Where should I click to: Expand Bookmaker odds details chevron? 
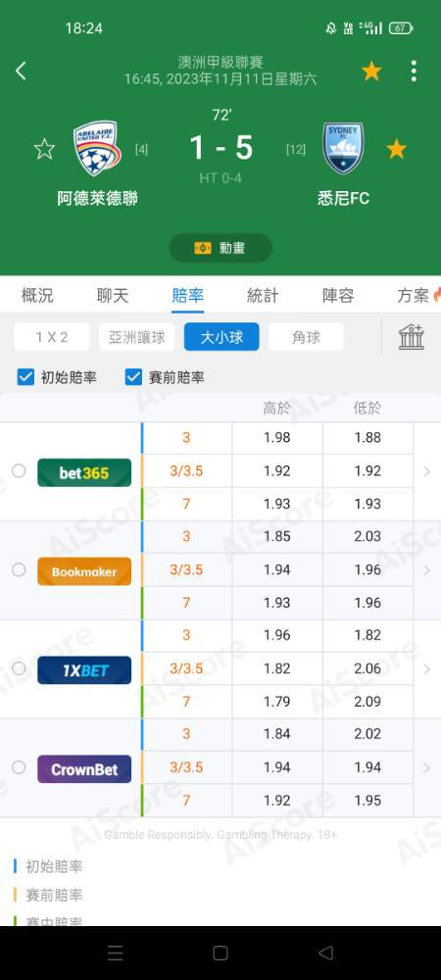coord(427,570)
